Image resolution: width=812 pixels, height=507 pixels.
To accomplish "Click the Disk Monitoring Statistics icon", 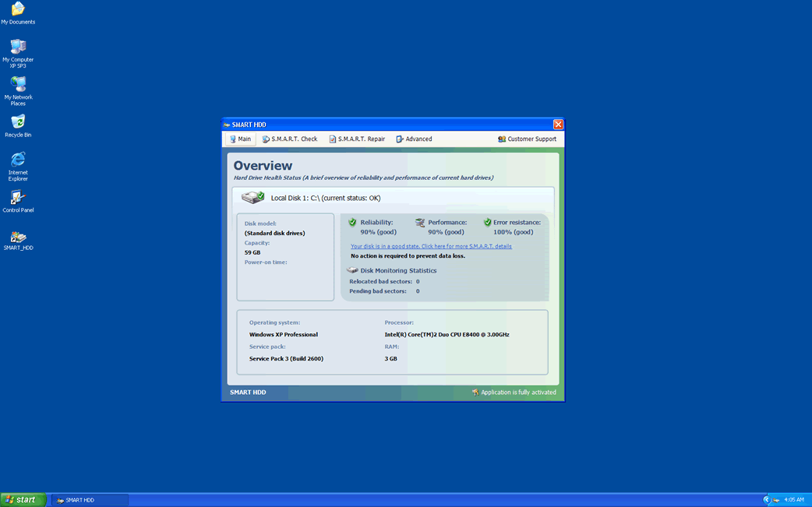I will click(x=352, y=270).
